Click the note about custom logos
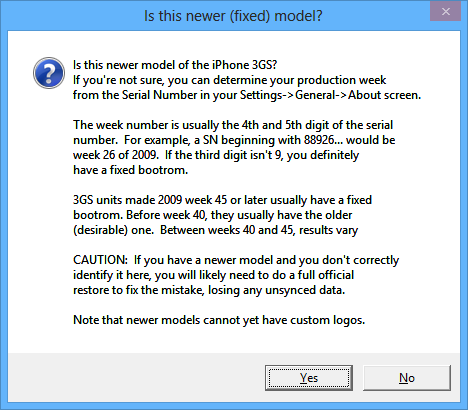468x410 pixels. pos(219,320)
